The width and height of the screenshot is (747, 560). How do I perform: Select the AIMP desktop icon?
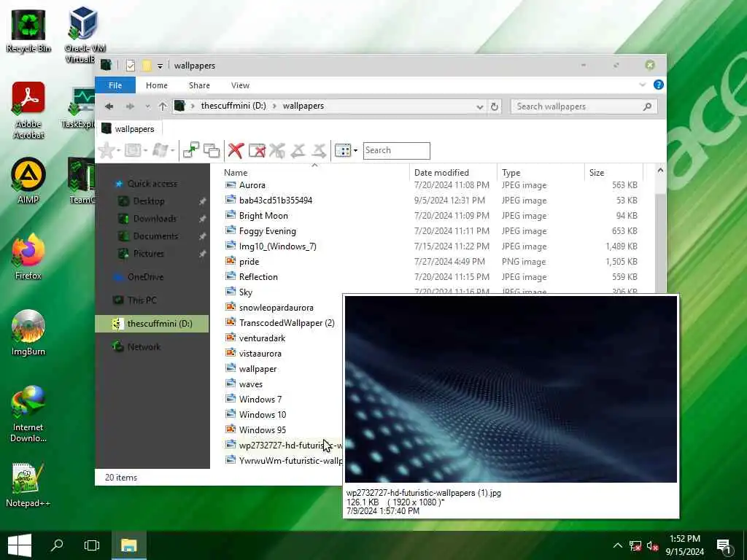(x=28, y=181)
